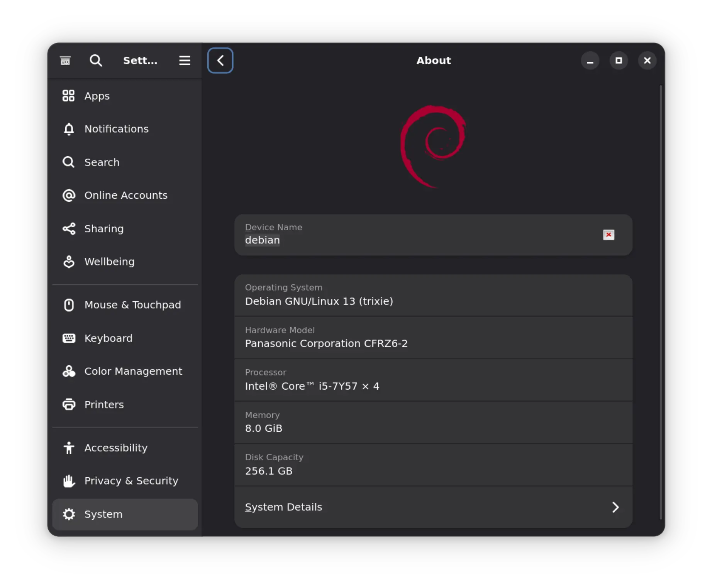Open Accessibility via the person icon
The height and width of the screenshot is (588, 712).
(x=69, y=448)
